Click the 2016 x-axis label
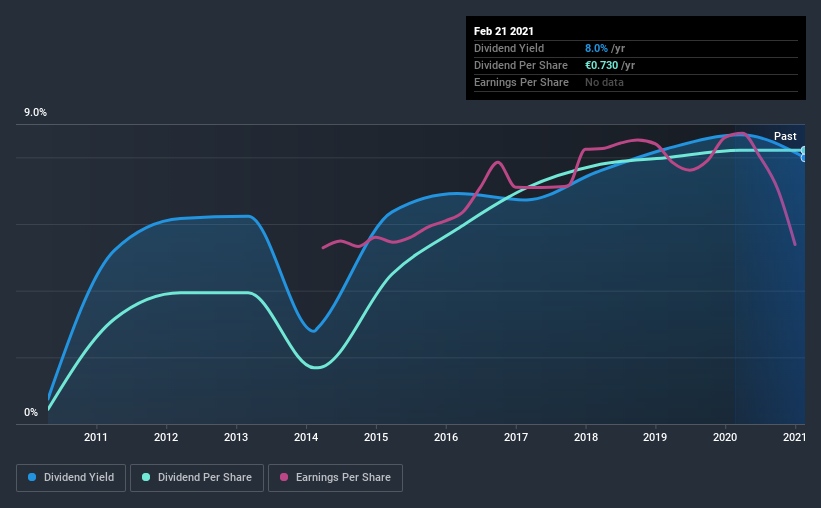 [x=446, y=437]
